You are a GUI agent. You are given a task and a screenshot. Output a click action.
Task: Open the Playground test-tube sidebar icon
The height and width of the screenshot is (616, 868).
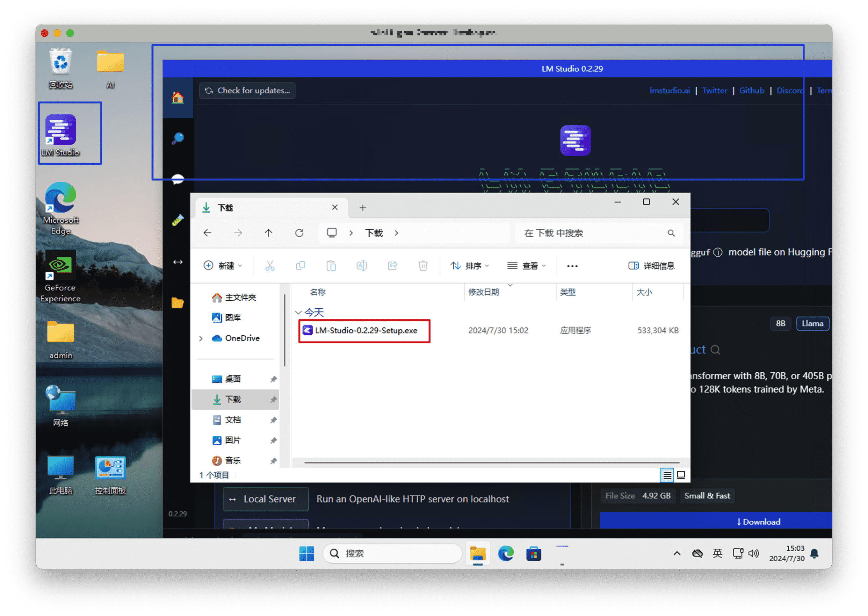177,220
